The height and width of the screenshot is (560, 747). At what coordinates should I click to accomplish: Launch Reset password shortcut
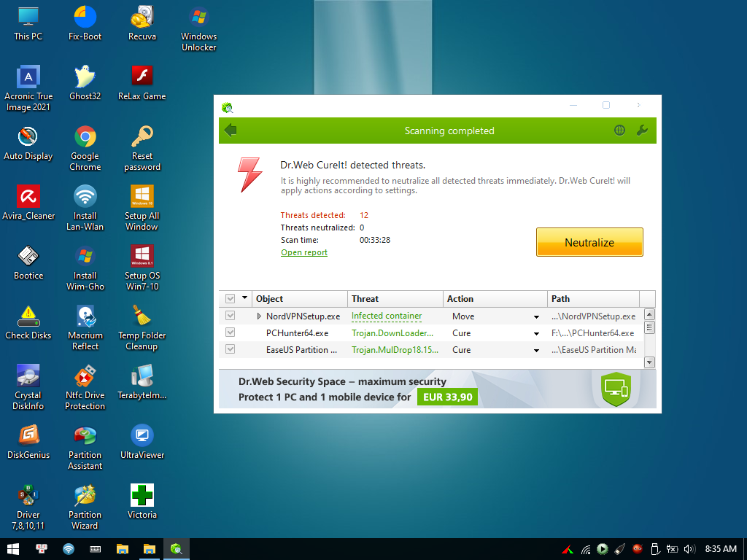click(142, 149)
